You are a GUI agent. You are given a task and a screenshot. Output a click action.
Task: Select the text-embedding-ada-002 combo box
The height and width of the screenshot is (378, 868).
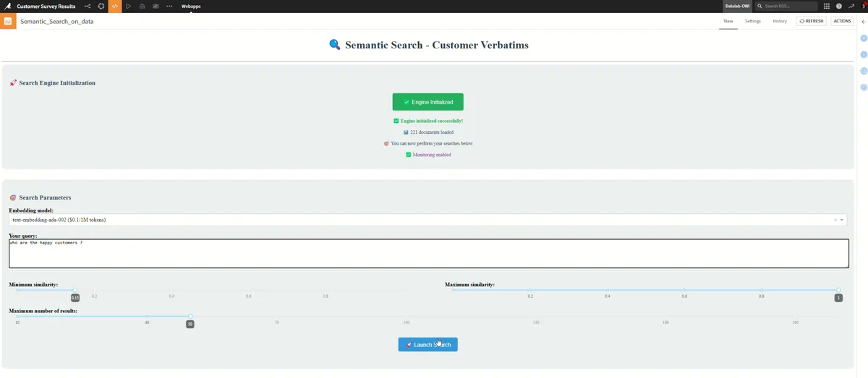428,220
